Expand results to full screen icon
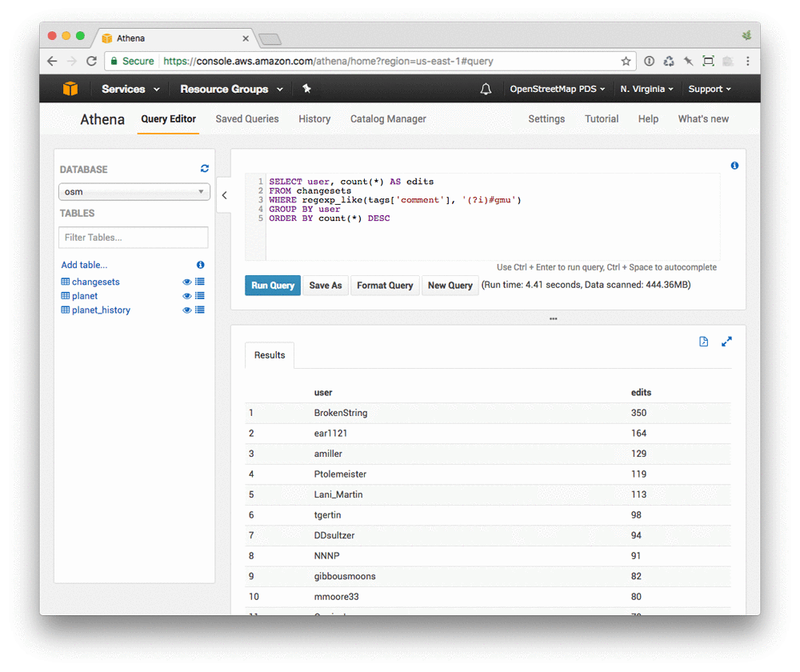This screenshot has width=800, height=672. tap(726, 342)
